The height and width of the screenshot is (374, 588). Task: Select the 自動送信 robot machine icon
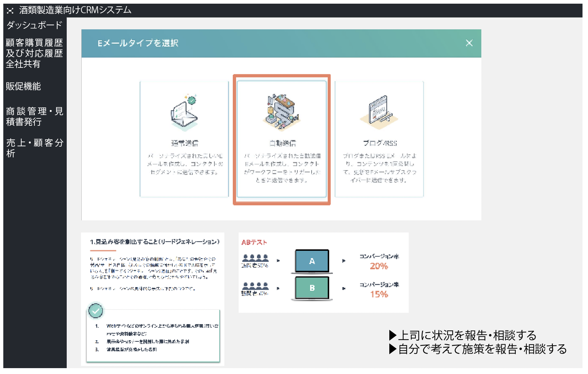(282, 112)
